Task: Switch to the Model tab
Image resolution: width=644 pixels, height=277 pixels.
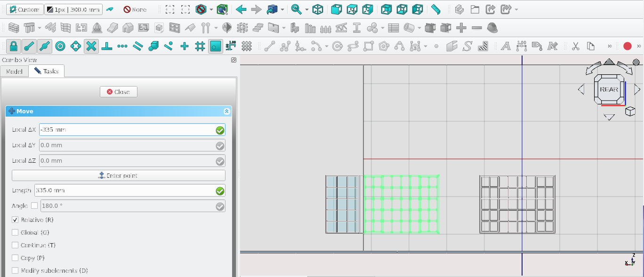Action: pyautogui.click(x=14, y=71)
